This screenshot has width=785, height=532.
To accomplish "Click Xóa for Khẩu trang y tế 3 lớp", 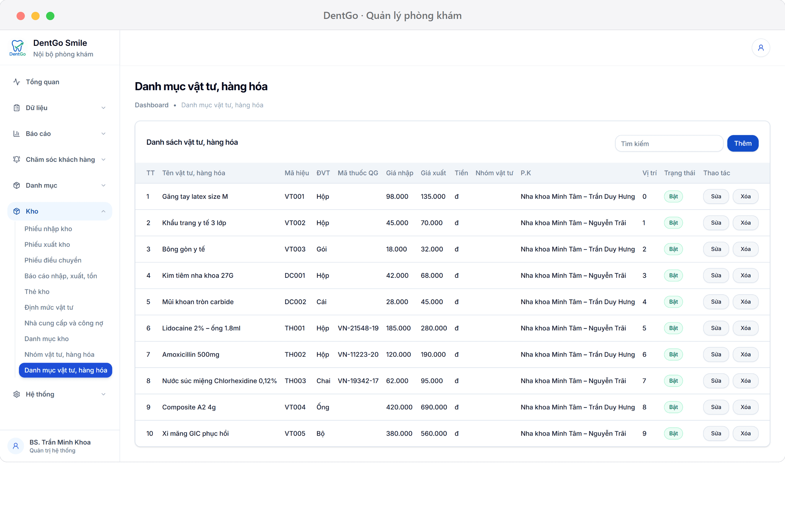I will tap(745, 223).
